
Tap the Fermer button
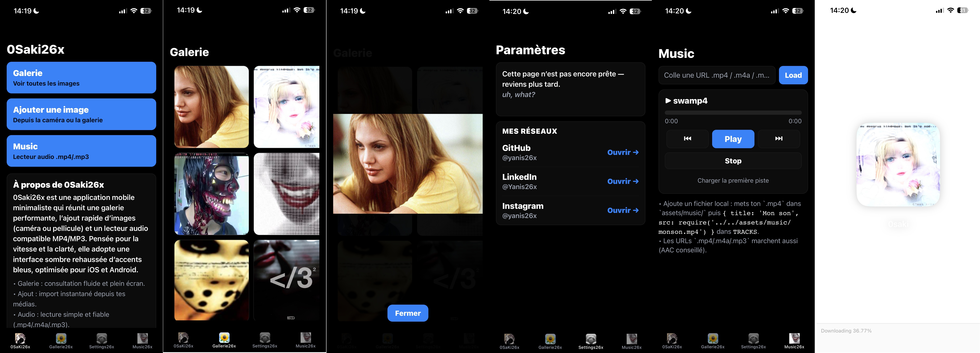click(x=408, y=313)
